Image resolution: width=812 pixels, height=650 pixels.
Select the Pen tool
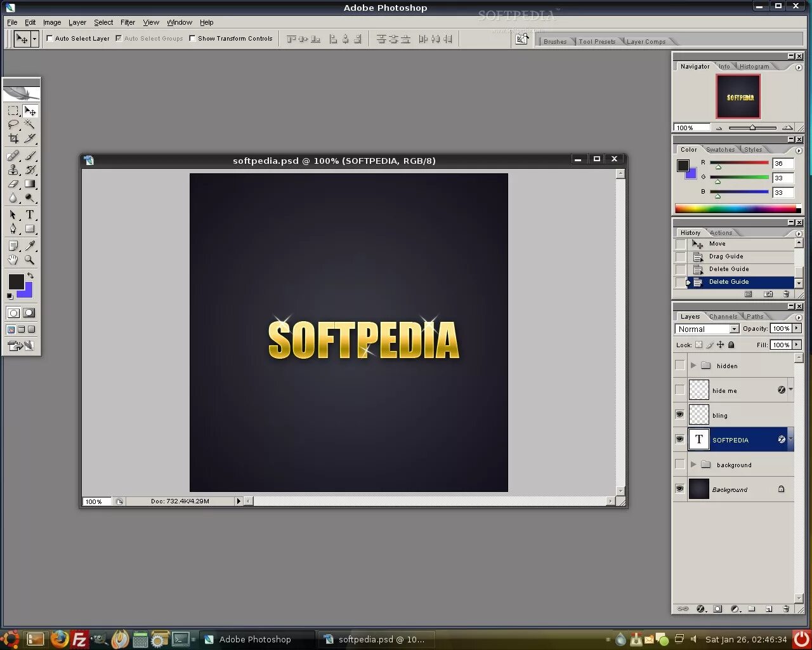pos(13,229)
